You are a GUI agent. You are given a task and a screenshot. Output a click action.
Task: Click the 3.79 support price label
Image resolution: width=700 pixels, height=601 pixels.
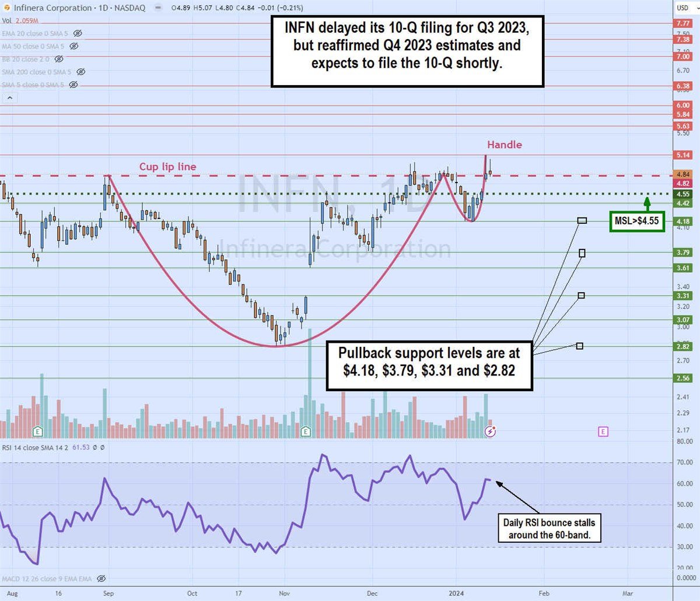click(x=682, y=252)
